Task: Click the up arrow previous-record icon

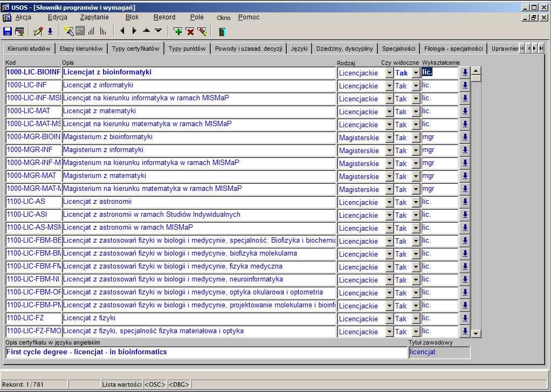Action: point(146,31)
